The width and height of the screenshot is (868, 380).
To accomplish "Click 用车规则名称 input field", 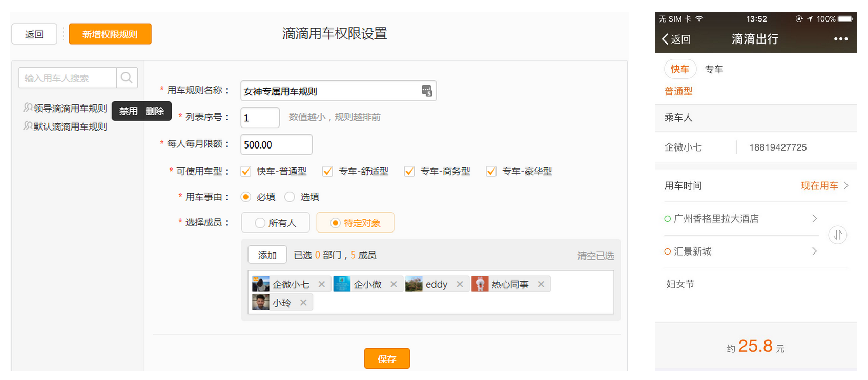I will click(338, 91).
